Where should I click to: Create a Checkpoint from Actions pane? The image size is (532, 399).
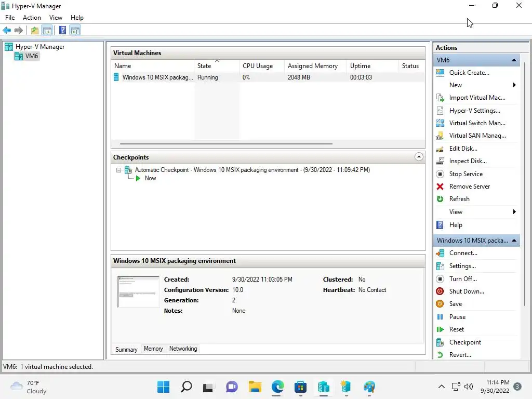(x=465, y=342)
